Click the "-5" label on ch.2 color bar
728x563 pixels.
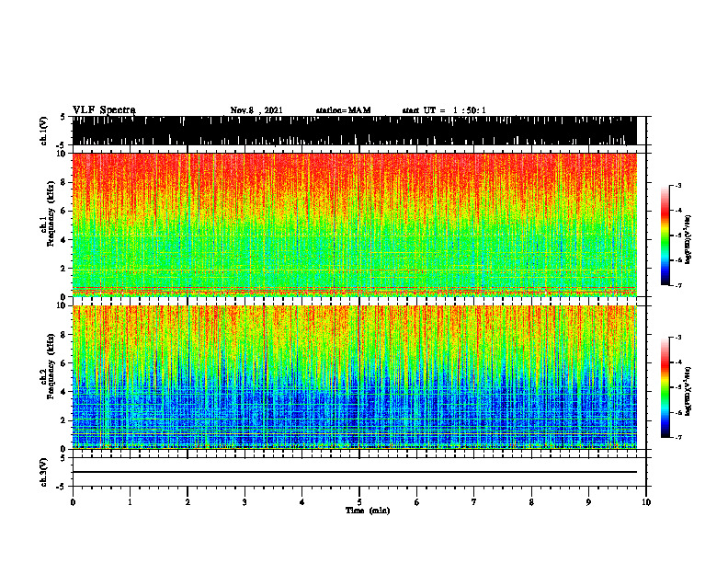[677, 387]
